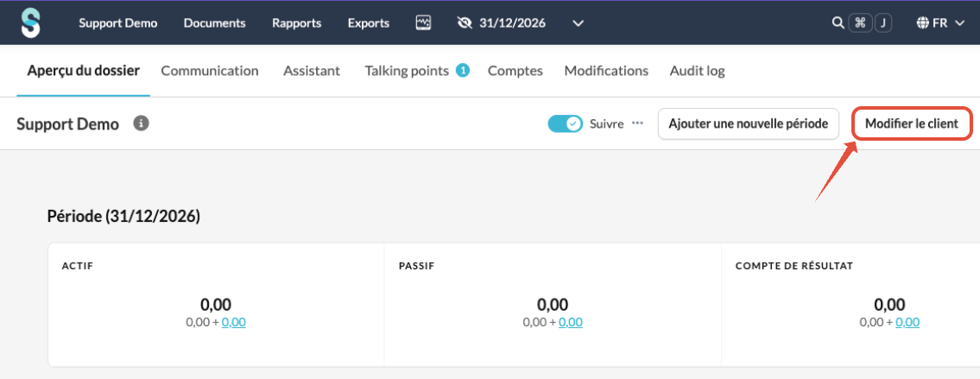Click the blue 0,00 link under Actif
The width and height of the screenshot is (980, 379).
(234, 322)
